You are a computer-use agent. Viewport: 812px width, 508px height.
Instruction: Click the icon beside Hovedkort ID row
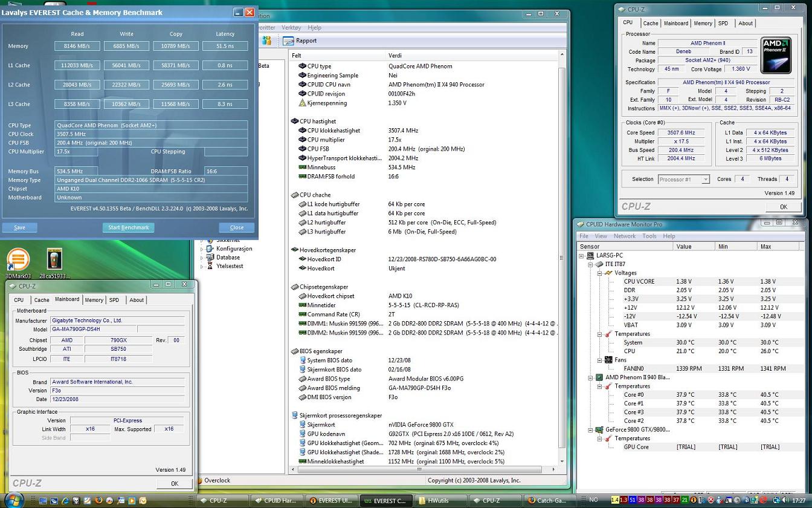pos(302,259)
